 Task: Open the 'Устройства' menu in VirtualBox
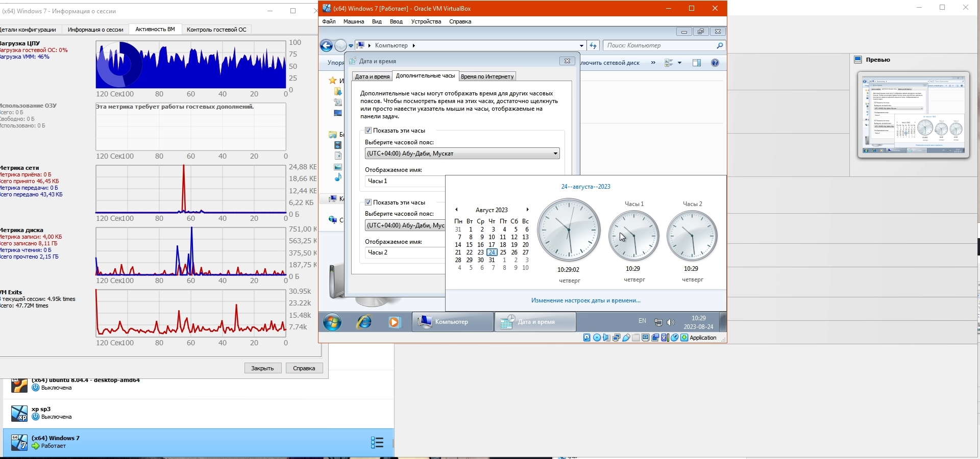point(426,21)
